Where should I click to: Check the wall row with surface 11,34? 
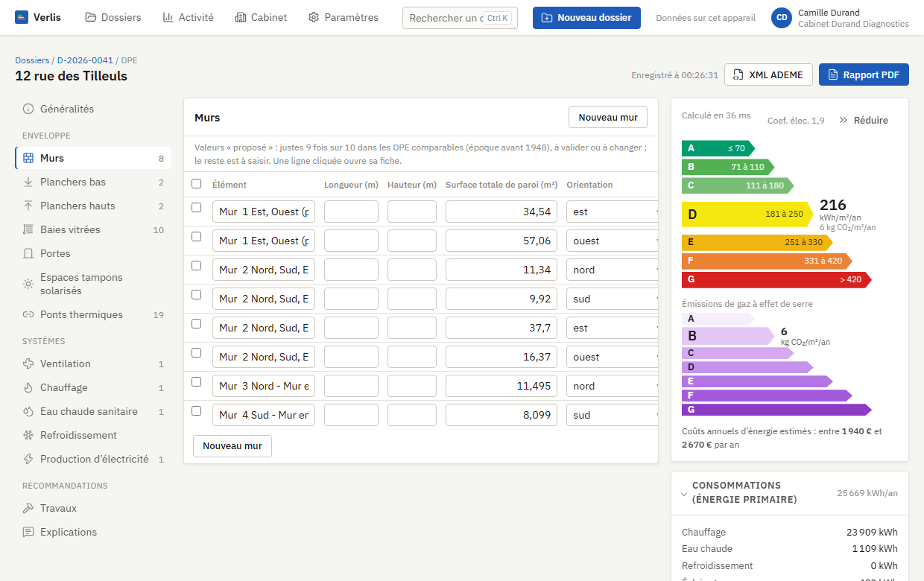(196, 265)
